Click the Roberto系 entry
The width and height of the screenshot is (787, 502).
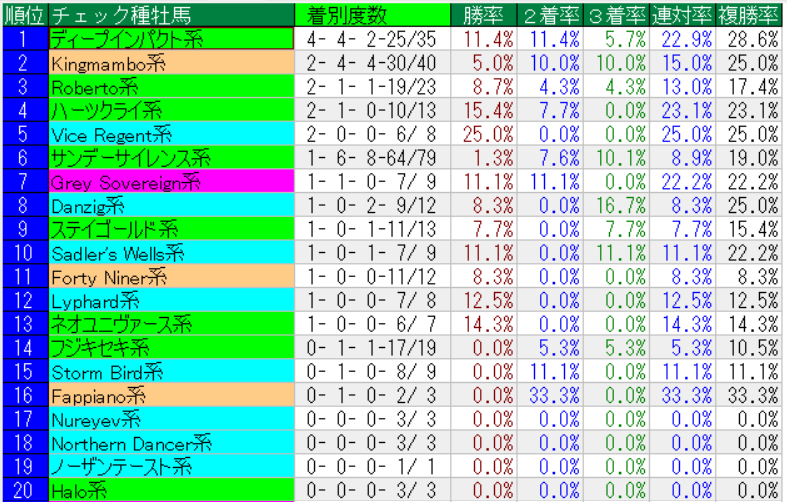coord(171,86)
